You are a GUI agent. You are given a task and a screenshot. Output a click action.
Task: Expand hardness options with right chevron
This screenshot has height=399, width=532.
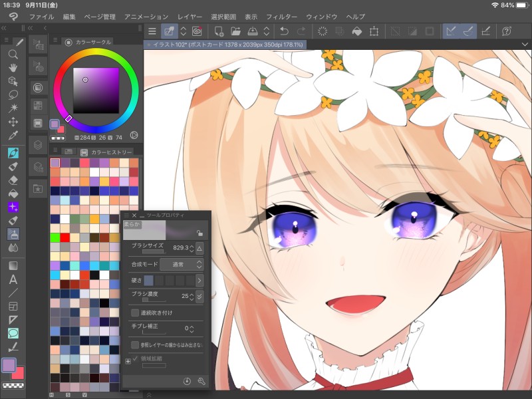[x=199, y=280]
